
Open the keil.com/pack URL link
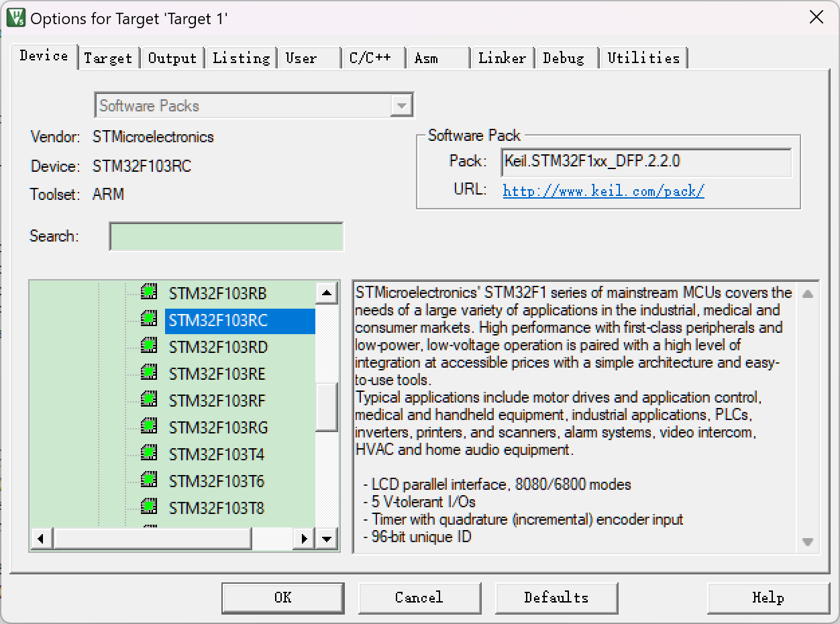[x=604, y=191]
